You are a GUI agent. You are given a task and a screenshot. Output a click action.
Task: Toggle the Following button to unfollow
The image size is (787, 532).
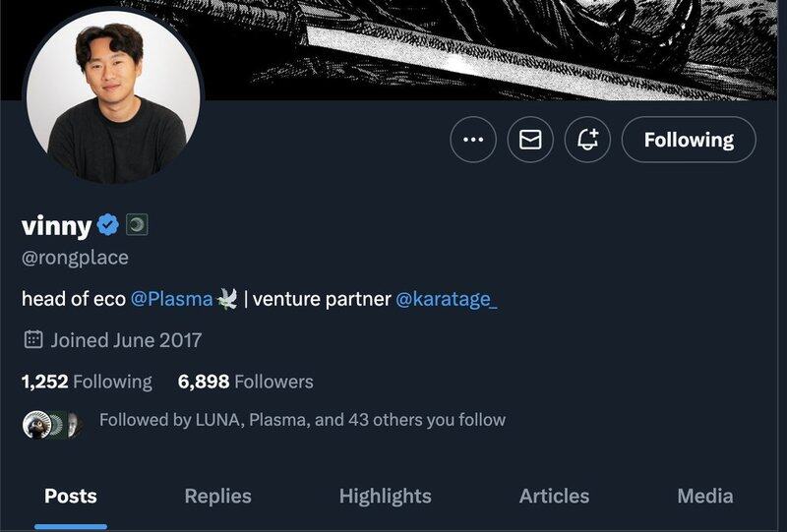(x=689, y=140)
